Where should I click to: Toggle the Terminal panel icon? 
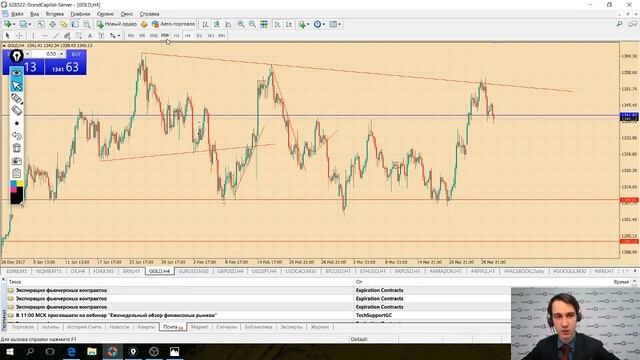click(75, 24)
